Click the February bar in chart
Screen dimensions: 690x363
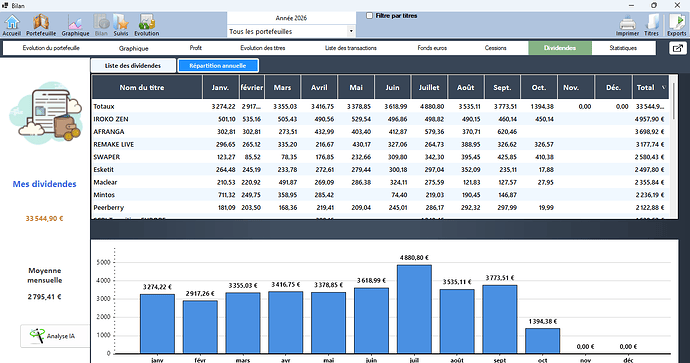click(x=200, y=327)
